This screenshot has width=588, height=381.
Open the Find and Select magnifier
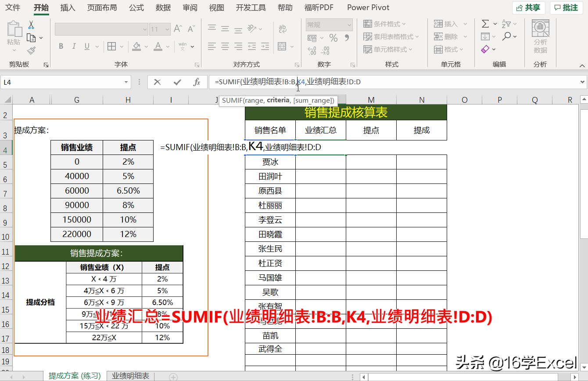[x=507, y=37]
